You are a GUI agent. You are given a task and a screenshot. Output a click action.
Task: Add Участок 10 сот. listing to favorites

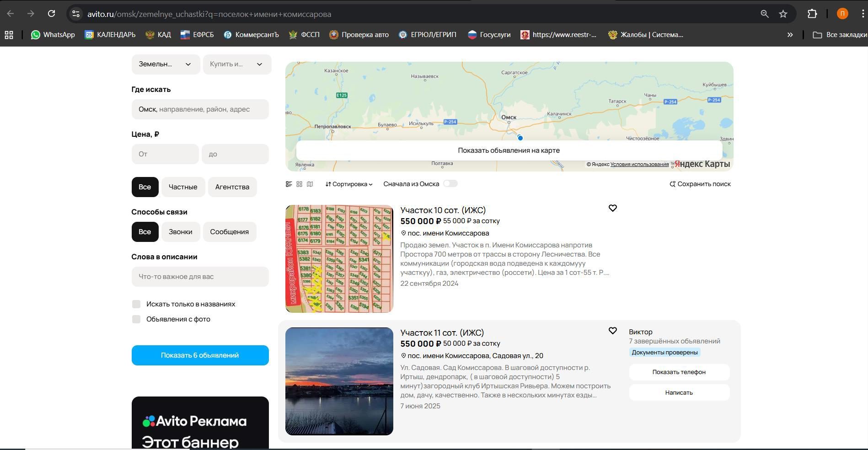[612, 208]
